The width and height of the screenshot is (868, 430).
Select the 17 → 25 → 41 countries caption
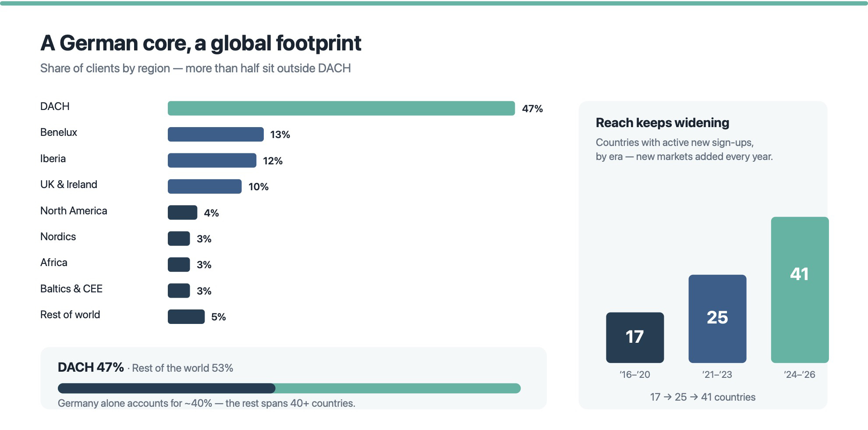coord(703,397)
